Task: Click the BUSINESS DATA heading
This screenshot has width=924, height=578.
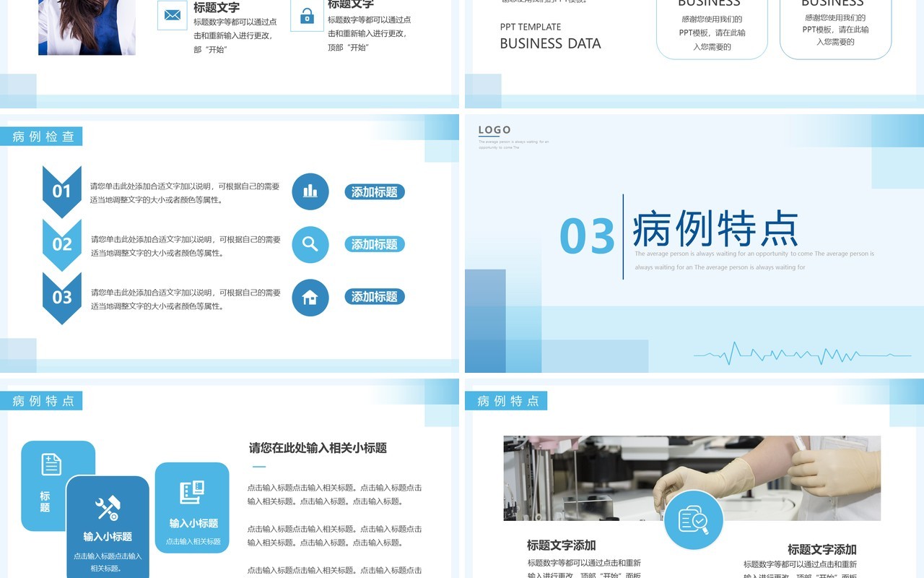Action: (x=550, y=43)
